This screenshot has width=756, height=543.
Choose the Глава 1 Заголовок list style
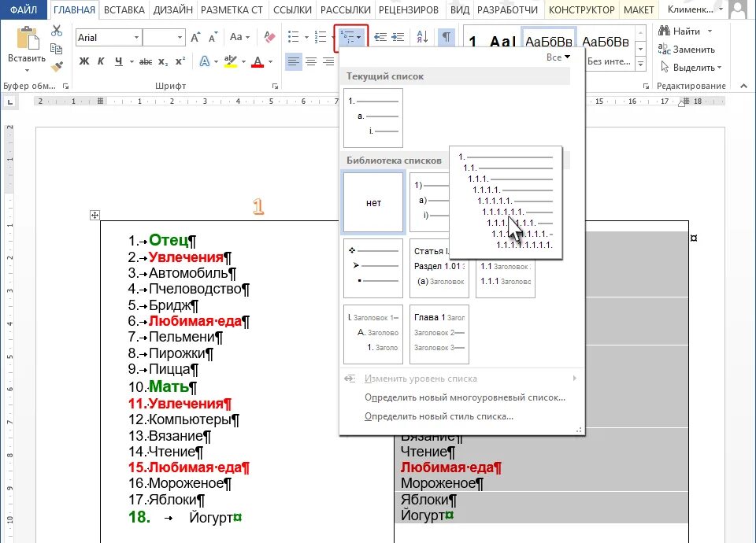439,334
